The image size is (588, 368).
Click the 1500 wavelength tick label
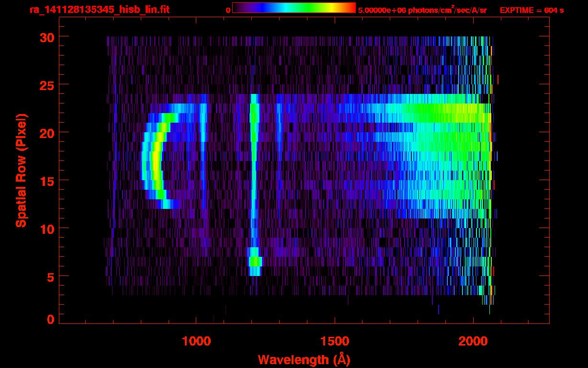[334, 342]
